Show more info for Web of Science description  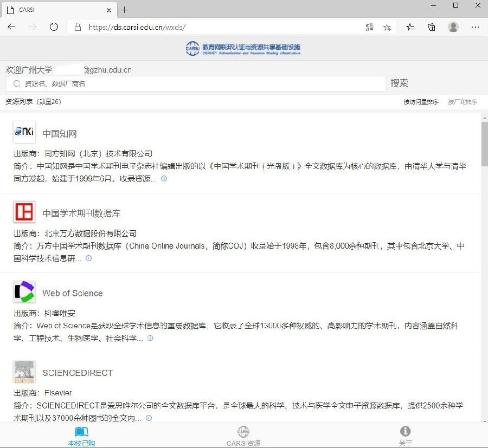coord(150,338)
